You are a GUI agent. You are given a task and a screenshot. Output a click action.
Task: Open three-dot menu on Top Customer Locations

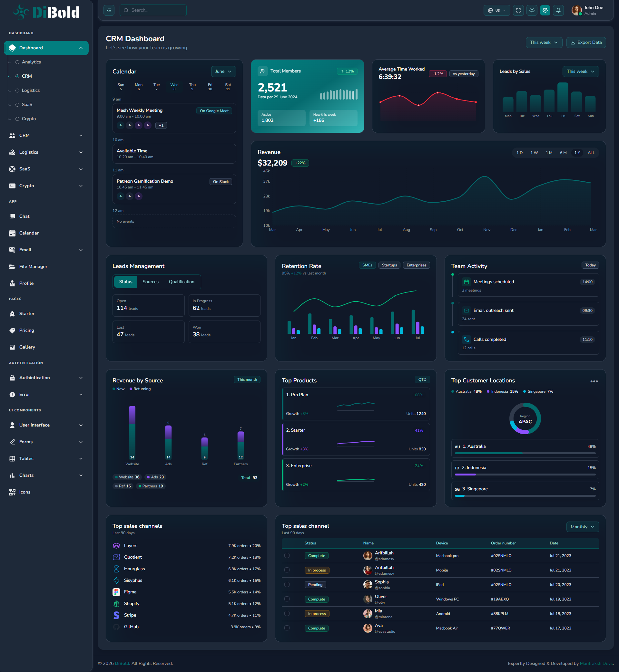[594, 381]
